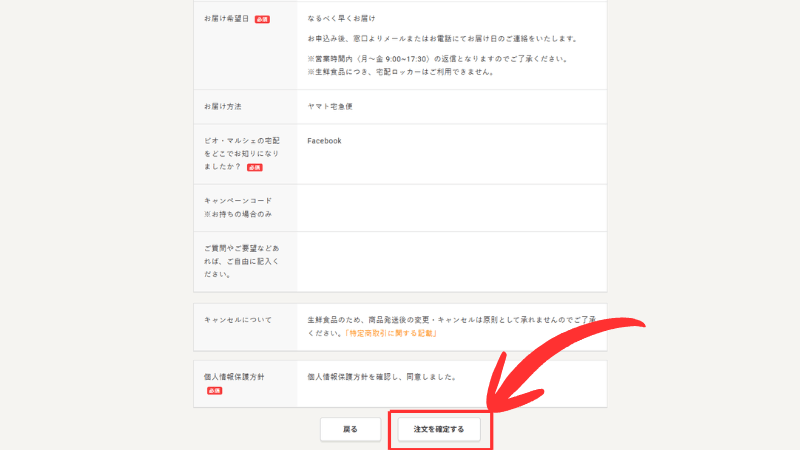Click the 必須 badge after ましたか？
Image resolution: width=800 pixels, height=450 pixels.
click(x=240, y=168)
